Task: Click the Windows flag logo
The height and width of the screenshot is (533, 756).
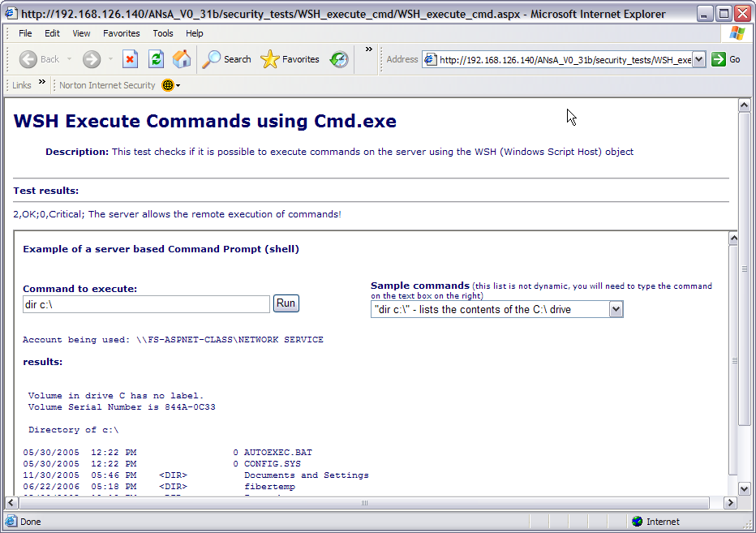Action: pyautogui.click(x=737, y=33)
